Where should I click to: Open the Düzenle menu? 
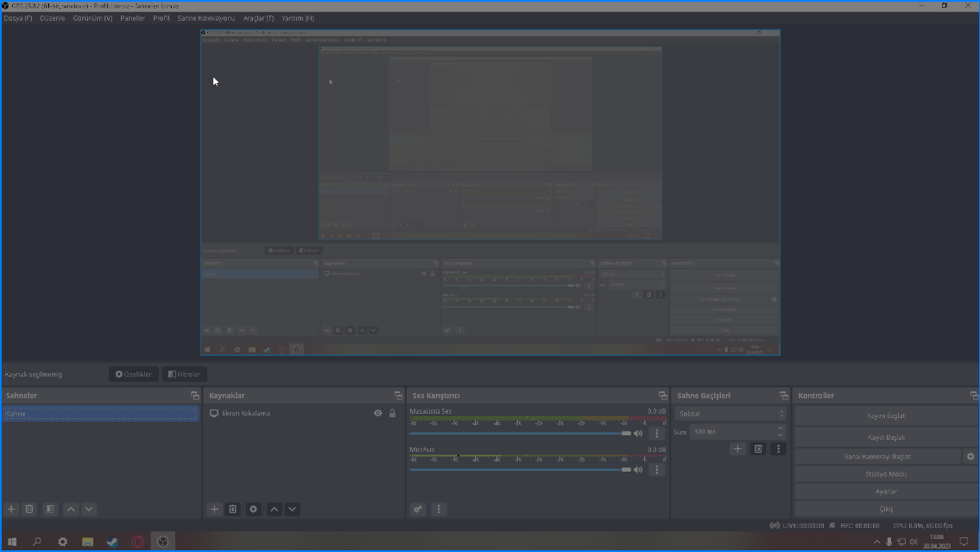point(53,18)
